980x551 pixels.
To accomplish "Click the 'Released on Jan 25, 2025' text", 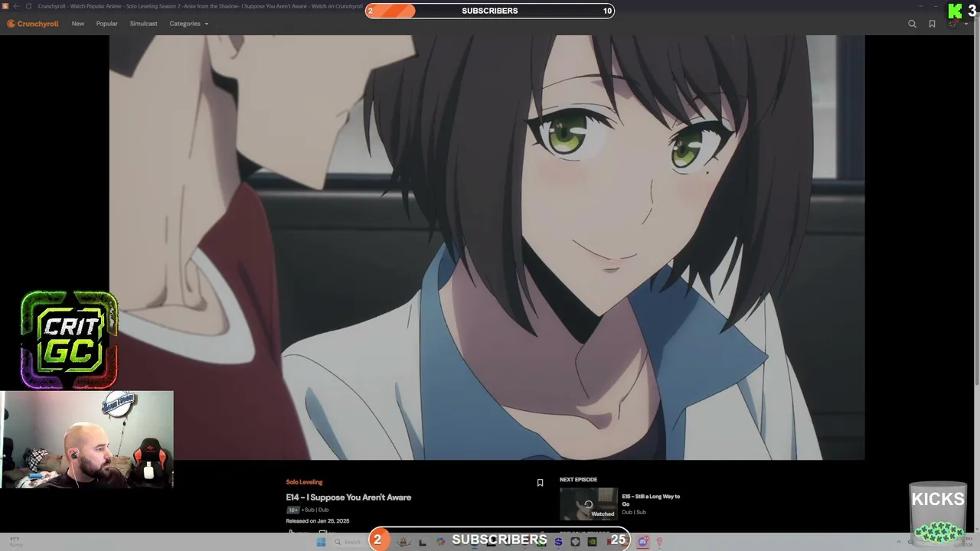I will click(318, 521).
